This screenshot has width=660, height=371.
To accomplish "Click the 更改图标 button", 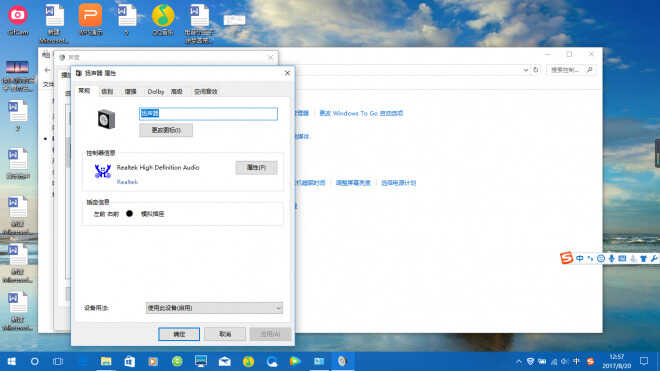I will point(166,130).
